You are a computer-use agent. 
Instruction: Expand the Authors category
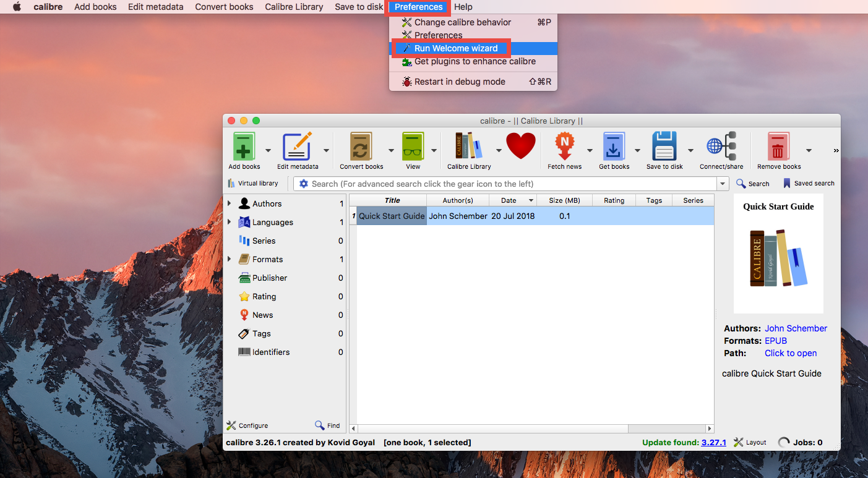point(228,203)
